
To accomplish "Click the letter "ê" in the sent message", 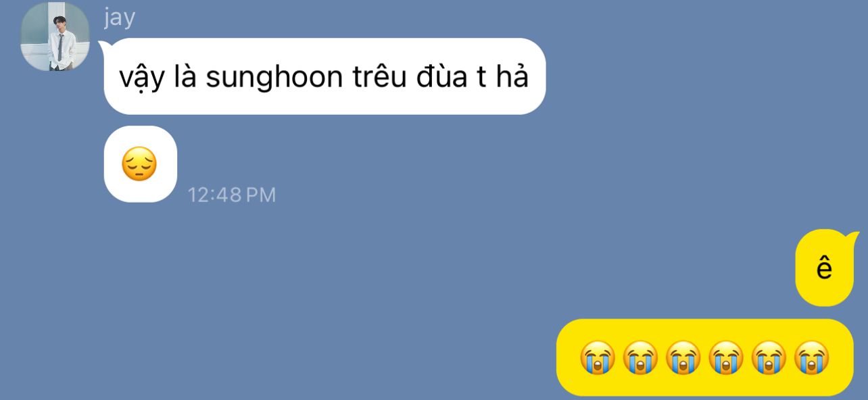I will [x=824, y=268].
